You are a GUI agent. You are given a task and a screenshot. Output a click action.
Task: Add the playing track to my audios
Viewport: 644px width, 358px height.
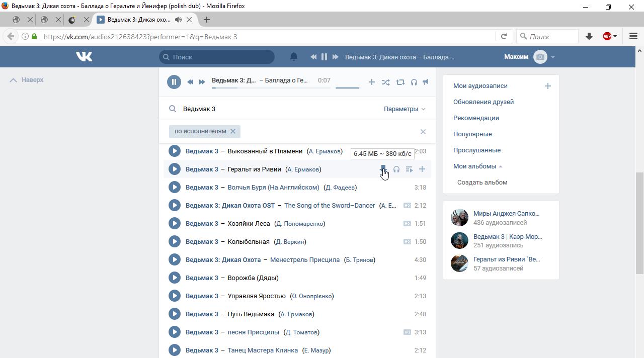tap(371, 82)
